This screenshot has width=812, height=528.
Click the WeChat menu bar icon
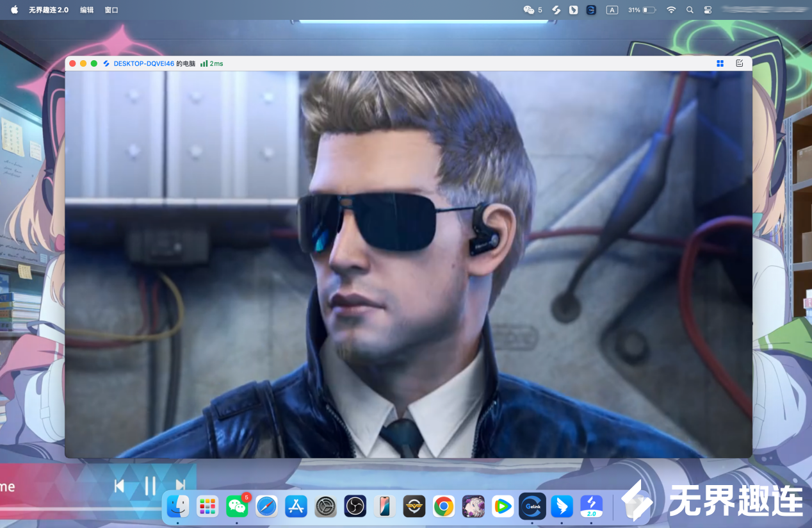pyautogui.click(x=529, y=10)
